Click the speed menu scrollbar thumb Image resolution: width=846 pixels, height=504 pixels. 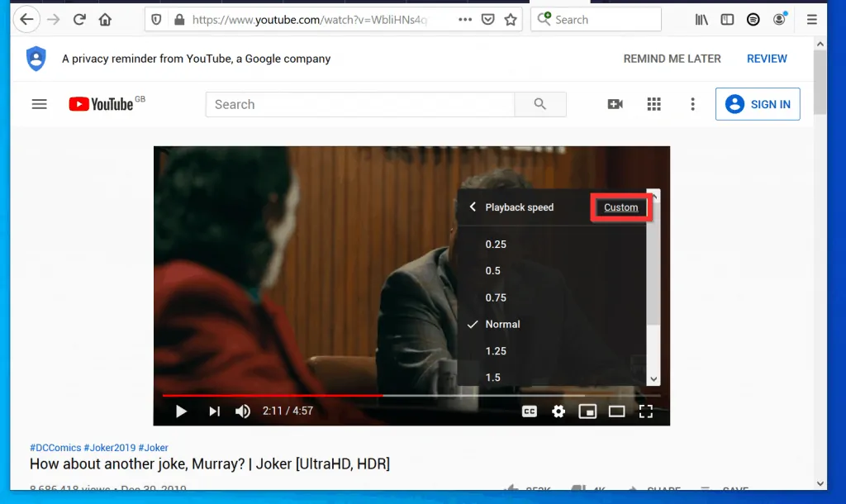(654, 264)
